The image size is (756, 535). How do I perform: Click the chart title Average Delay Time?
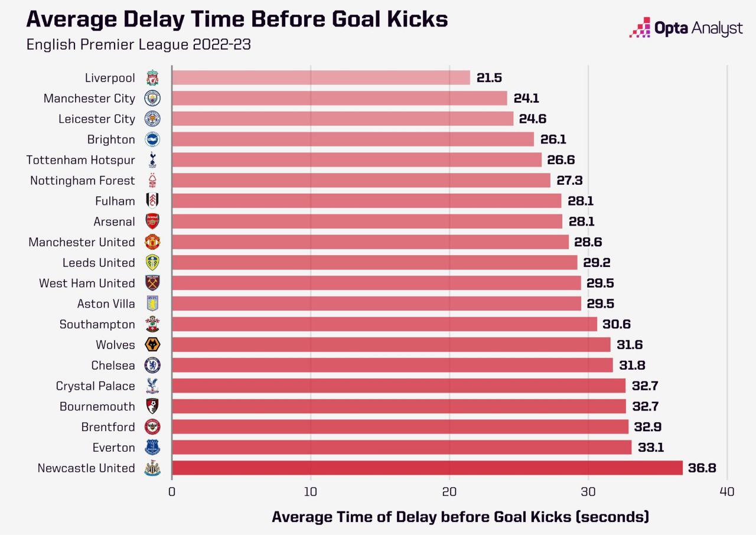tap(237, 19)
